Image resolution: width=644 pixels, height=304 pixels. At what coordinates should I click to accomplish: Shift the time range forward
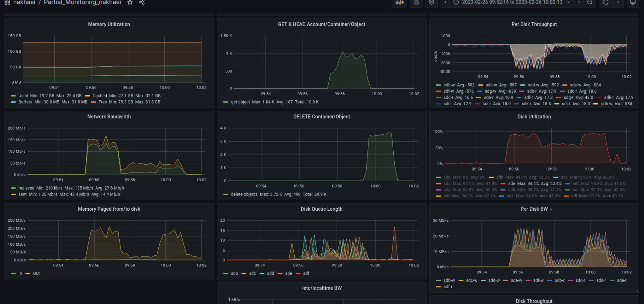[x=579, y=3]
